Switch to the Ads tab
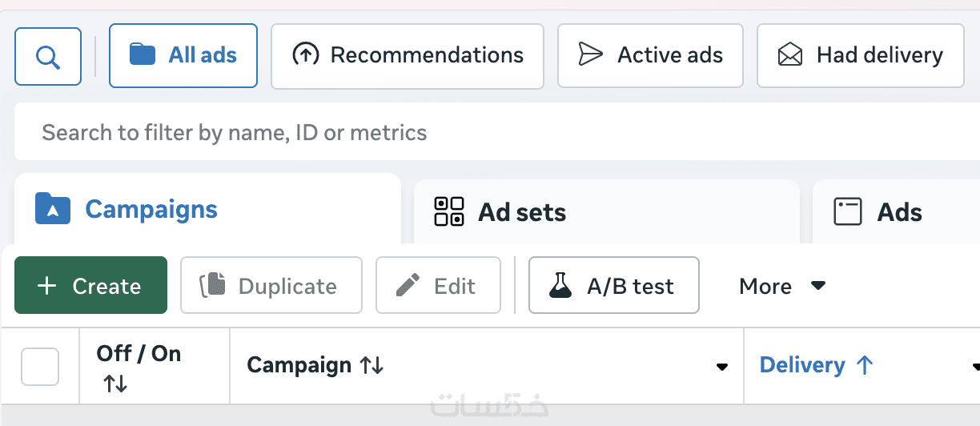 (x=899, y=212)
